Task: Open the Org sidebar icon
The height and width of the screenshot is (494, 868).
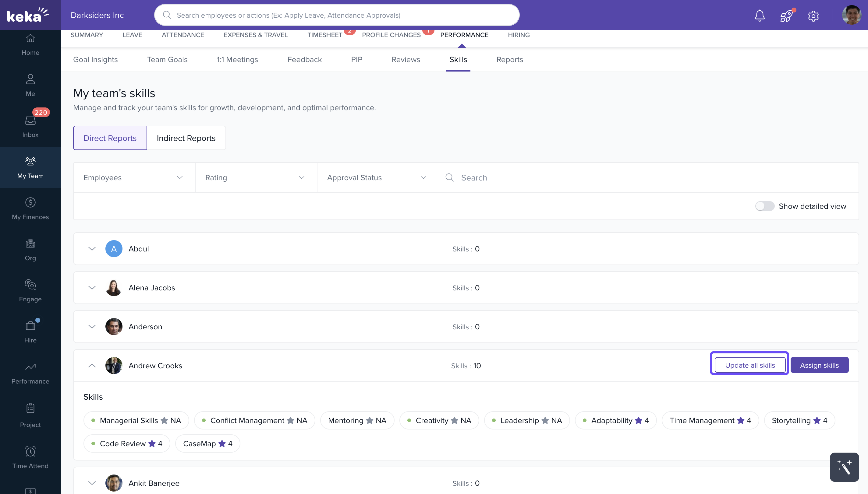Action: tap(30, 249)
